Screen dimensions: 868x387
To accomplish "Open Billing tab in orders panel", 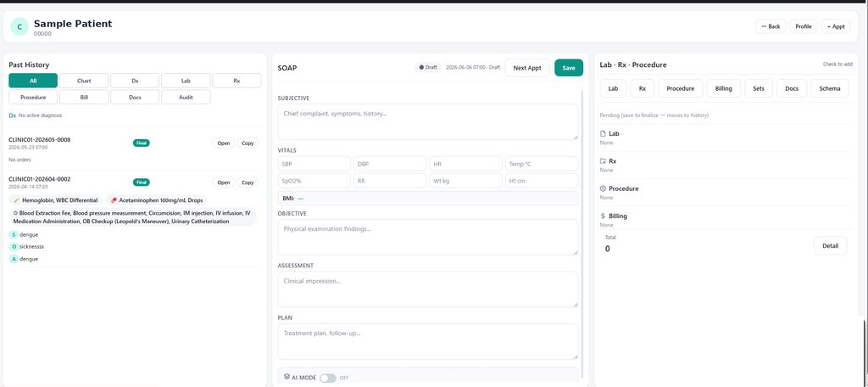I will tap(724, 88).
